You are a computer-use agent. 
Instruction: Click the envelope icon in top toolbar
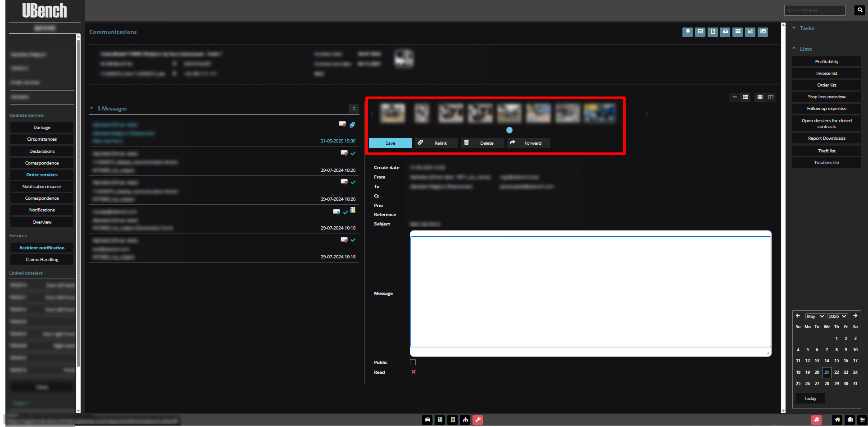[x=700, y=32]
